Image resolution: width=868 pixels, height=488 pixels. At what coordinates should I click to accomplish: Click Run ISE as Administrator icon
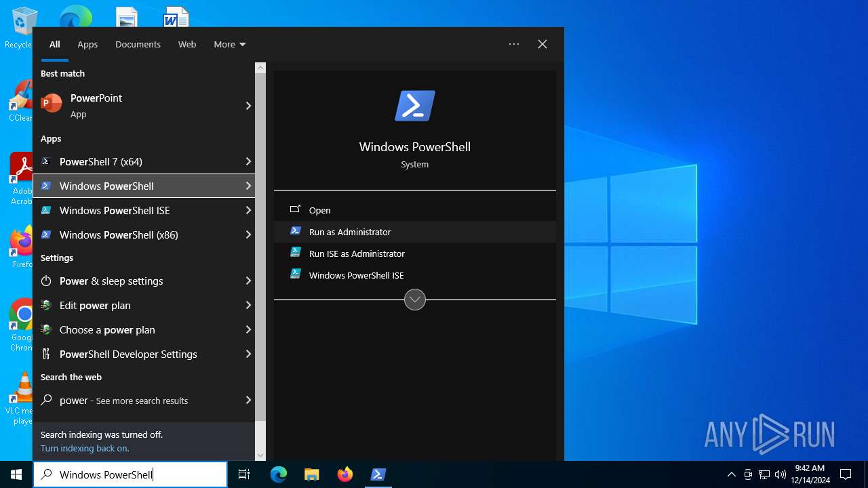point(295,253)
